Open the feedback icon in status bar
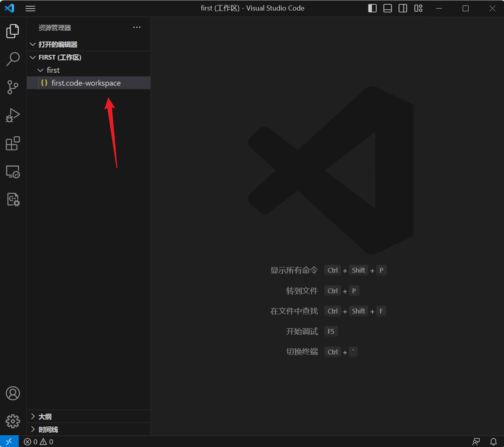 476,442
